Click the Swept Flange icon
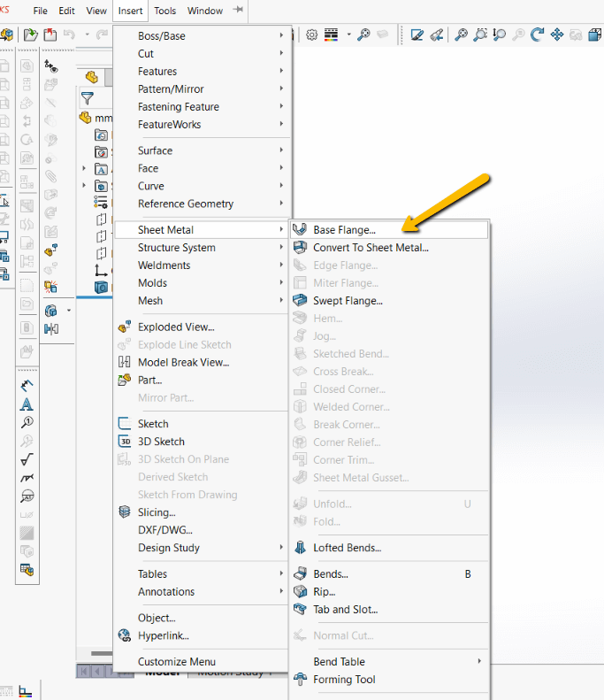Viewport: 604px width, 700px height. (x=300, y=301)
